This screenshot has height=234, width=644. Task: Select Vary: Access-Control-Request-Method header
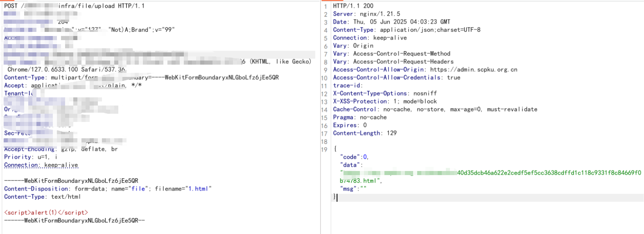[391, 54]
